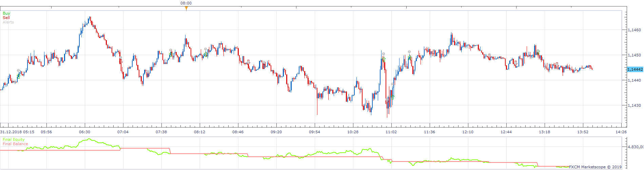Click the 1,1440 price axis label

[x=634, y=80]
